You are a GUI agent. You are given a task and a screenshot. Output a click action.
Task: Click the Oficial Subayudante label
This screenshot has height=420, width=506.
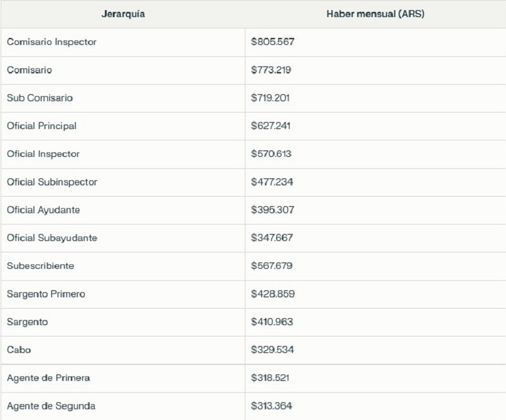pos(52,238)
